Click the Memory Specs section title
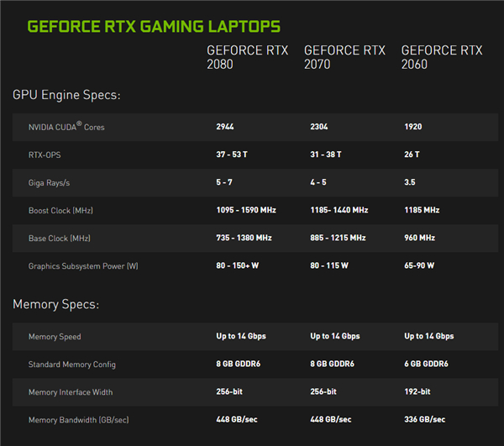The image size is (504, 446). pyautogui.click(x=56, y=304)
